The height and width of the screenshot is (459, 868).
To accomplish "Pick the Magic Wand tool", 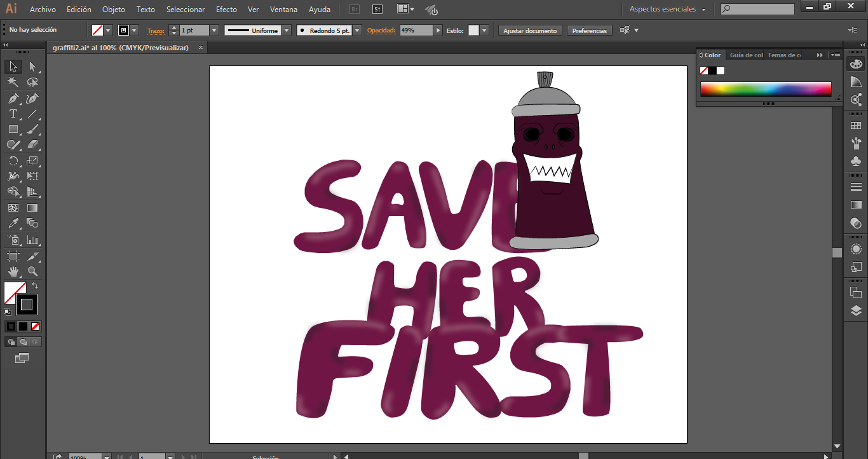I will pyautogui.click(x=13, y=83).
